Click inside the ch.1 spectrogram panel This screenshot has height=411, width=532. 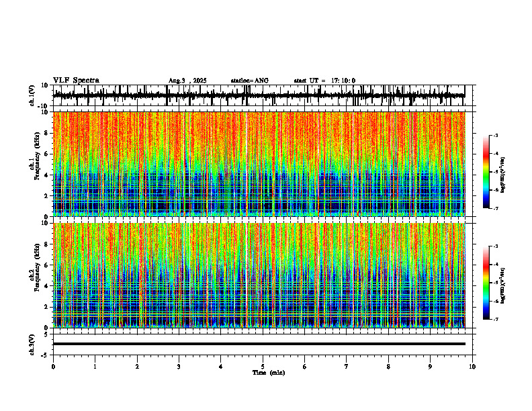(x=259, y=164)
